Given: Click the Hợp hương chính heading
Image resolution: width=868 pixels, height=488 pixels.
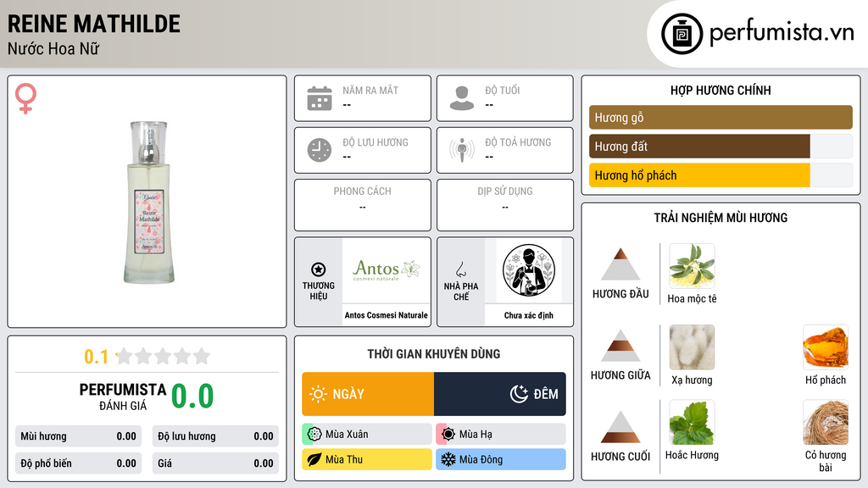Looking at the screenshot, I should point(721,90).
